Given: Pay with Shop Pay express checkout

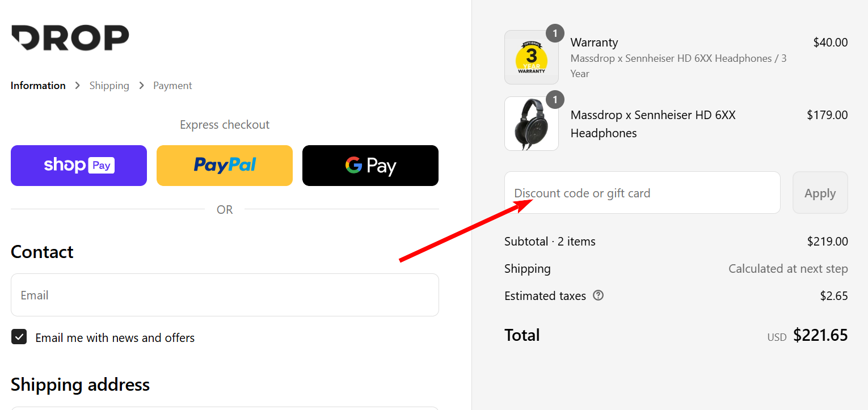Looking at the screenshot, I should 79,166.
